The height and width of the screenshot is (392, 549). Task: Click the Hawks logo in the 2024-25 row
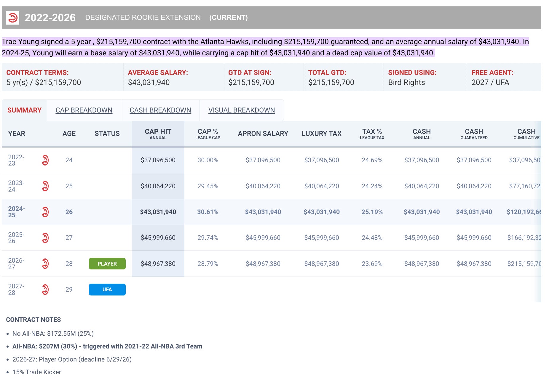point(45,212)
